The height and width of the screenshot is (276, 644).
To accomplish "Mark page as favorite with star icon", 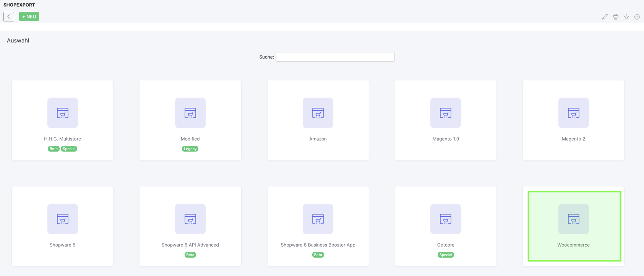I will click(626, 17).
